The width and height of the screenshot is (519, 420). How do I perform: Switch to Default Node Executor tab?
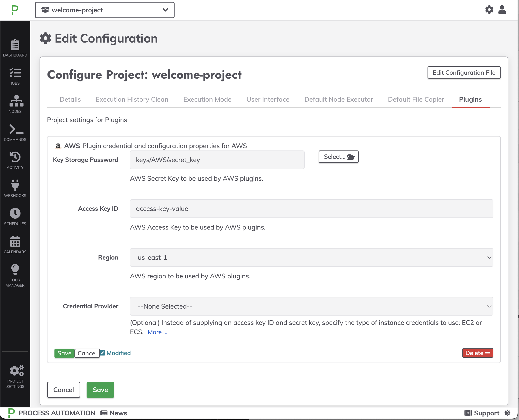pyautogui.click(x=338, y=100)
